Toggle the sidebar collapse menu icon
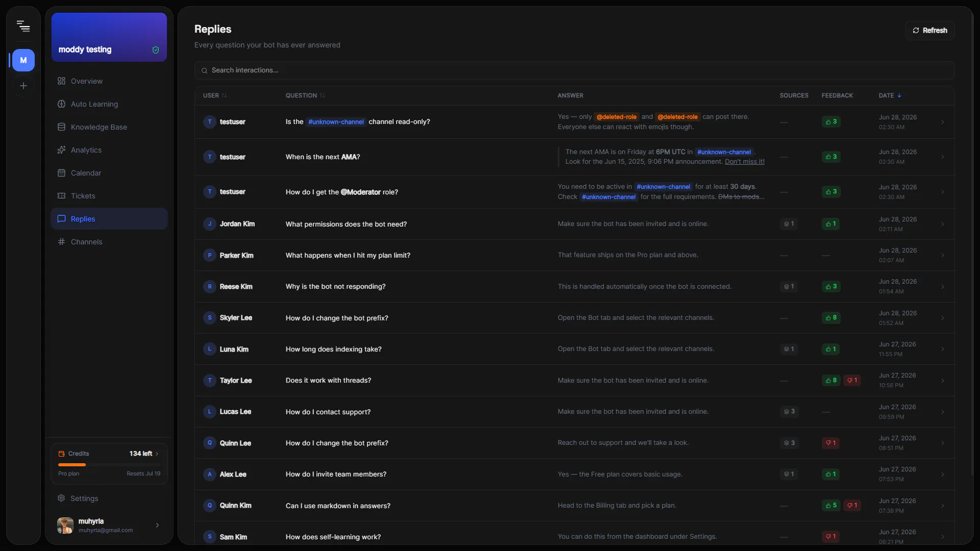This screenshot has width=980, height=551. pyautogui.click(x=23, y=26)
